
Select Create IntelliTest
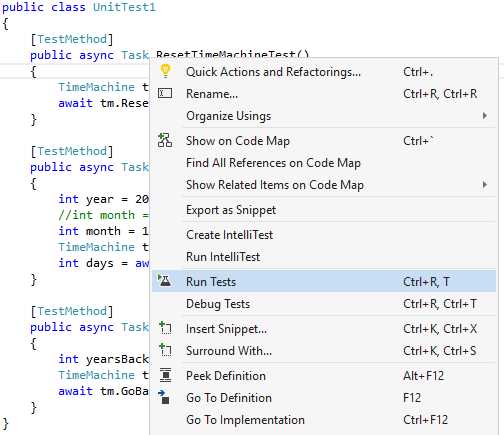click(324, 235)
